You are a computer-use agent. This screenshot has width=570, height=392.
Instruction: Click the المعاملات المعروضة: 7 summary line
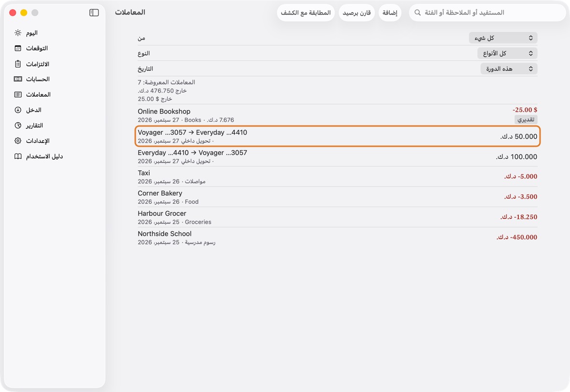[x=166, y=82]
